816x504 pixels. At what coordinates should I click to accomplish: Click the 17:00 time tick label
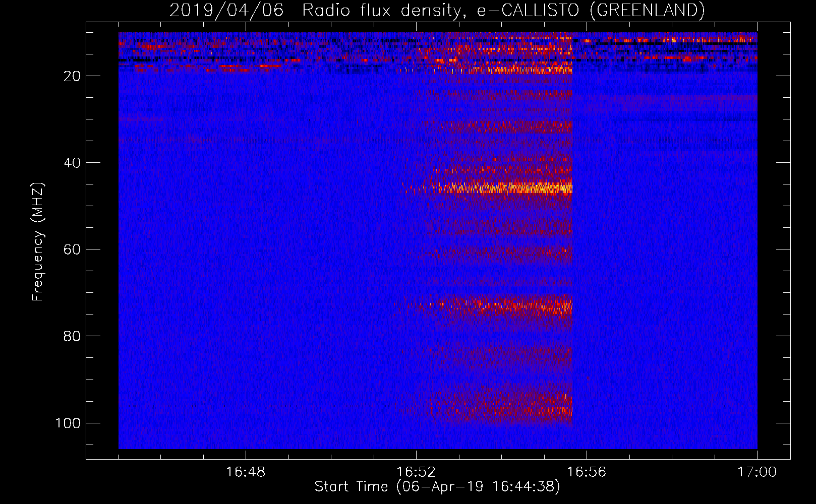[757, 472]
